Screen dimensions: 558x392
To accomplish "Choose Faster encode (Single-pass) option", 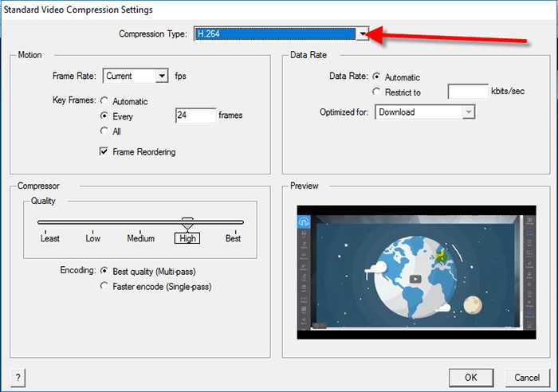I will point(104,286).
